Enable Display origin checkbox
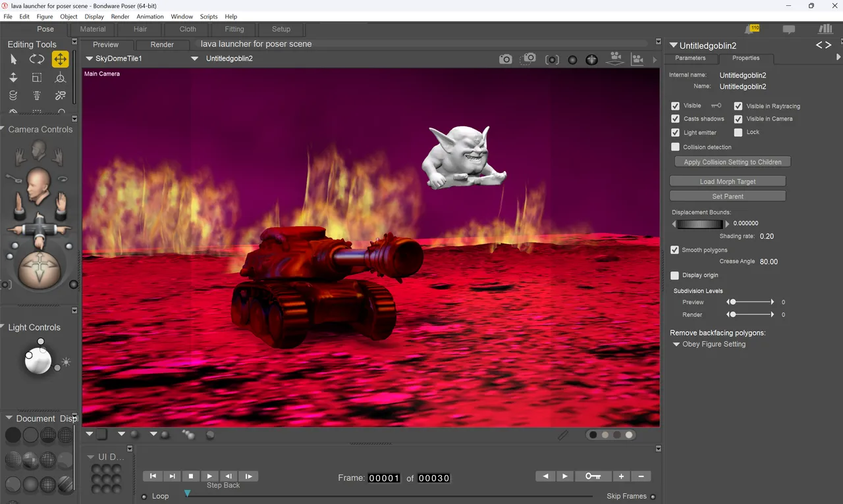843x504 pixels. coord(675,275)
